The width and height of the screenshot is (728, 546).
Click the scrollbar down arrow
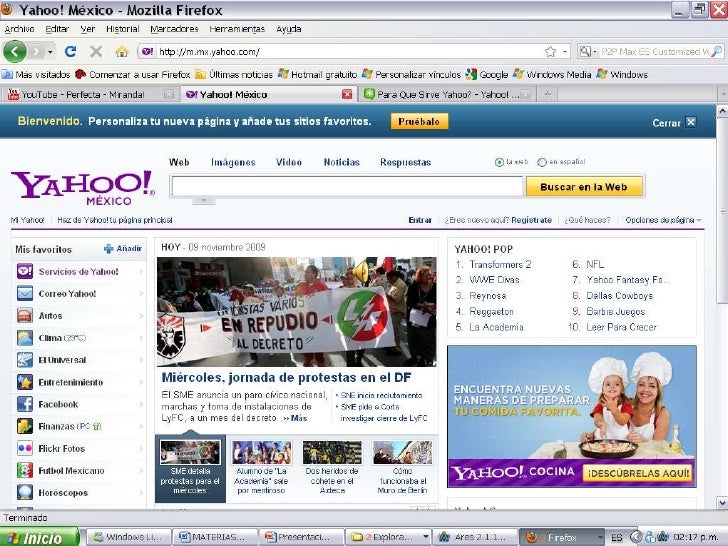(722, 503)
